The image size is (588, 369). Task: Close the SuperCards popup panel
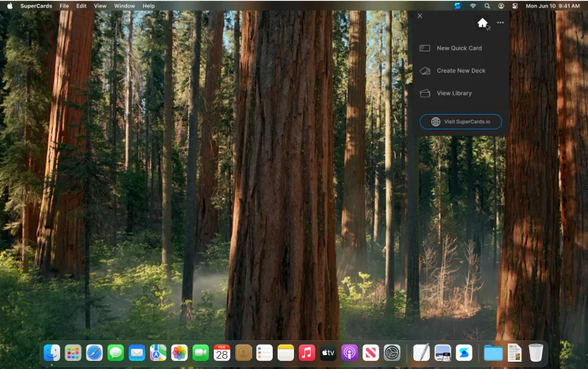point(420,15)
